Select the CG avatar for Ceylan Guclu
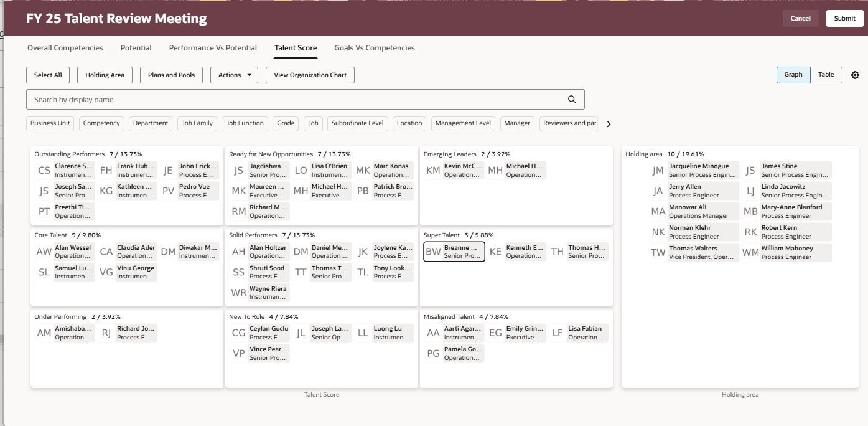Image resolution: width=868 pixels, height=426 pixels. pyautogui.click(x=239, y=333)
